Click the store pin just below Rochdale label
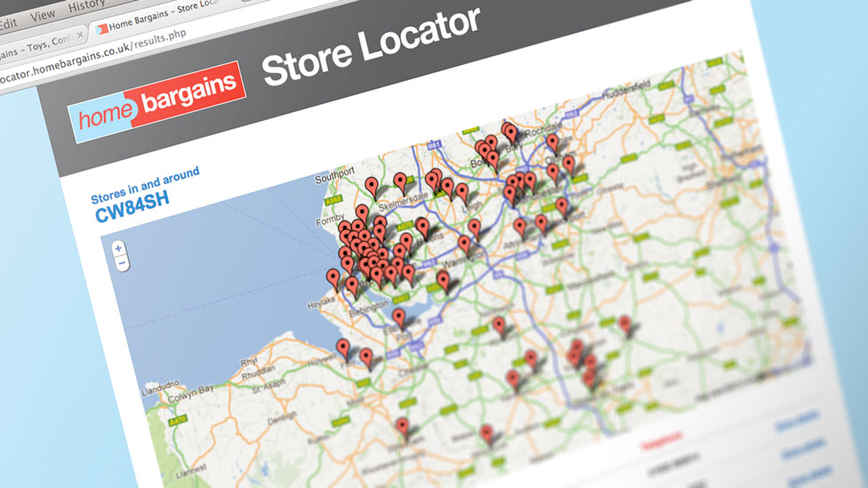Image resolution: width=868 pixels, height=488 pixels. [x=552, y=143]
